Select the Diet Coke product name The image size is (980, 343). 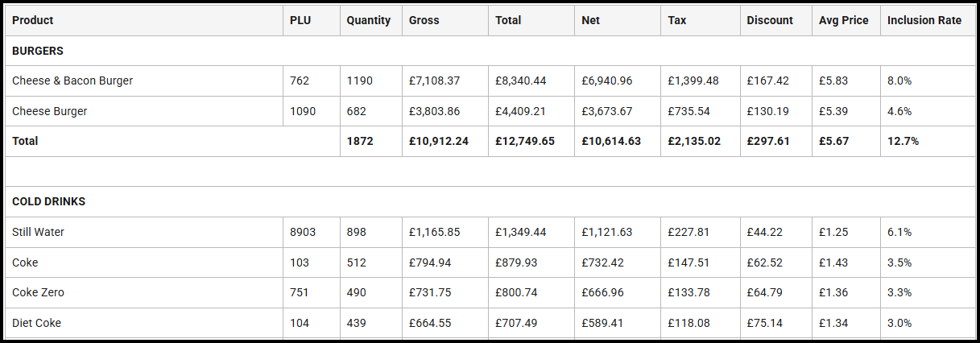[x=36, y=323]
